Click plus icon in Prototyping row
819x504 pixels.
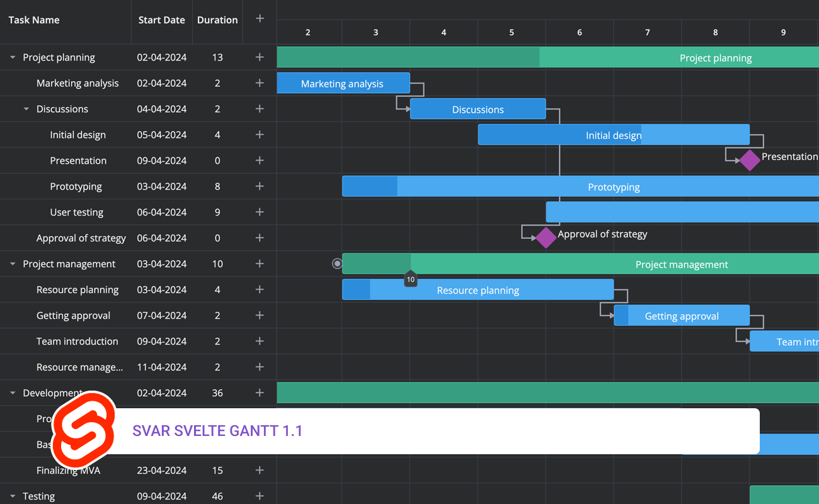click(x=260, y=186)
